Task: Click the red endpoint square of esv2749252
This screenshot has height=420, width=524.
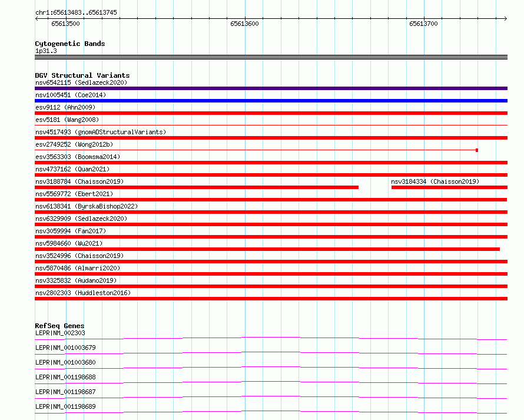Action: [477, 150]
